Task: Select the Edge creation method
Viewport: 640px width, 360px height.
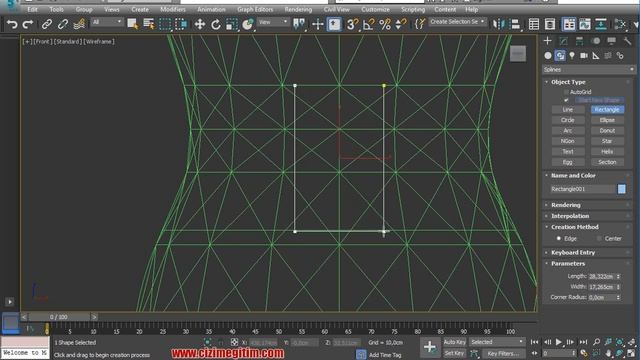Action: tap(559, 238)
